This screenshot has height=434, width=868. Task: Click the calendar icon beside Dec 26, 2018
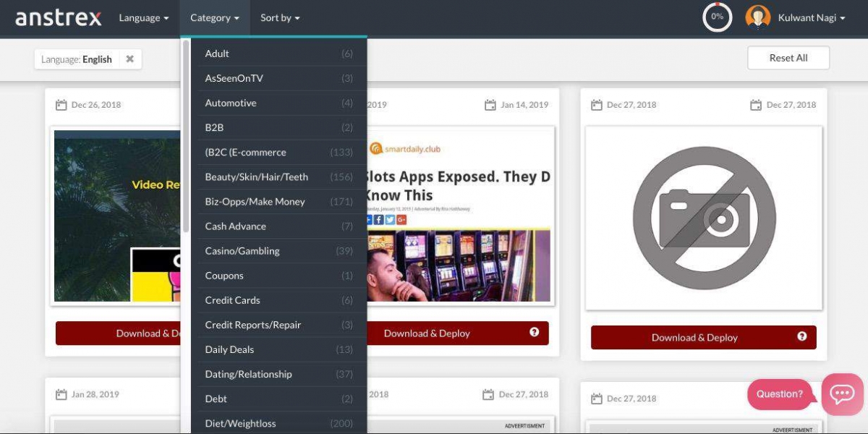(61, 105)
